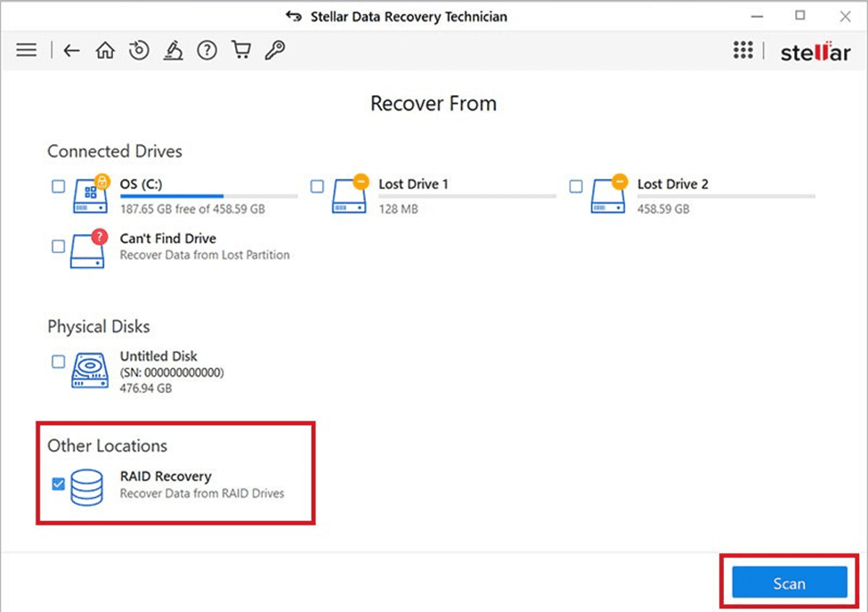The height and width of the screenshot is (612, 868).
Task: Click Lost Drive 2 usage bar
Action: click(x=726, y=196)
